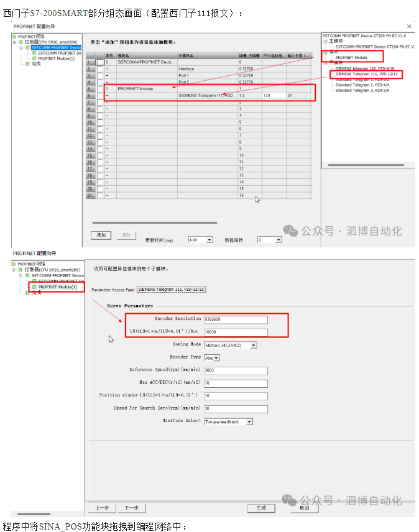This screenshot has width=419, height=532.
Task: Click LU/Rot input field showing 10000
Action: (236, 332)
